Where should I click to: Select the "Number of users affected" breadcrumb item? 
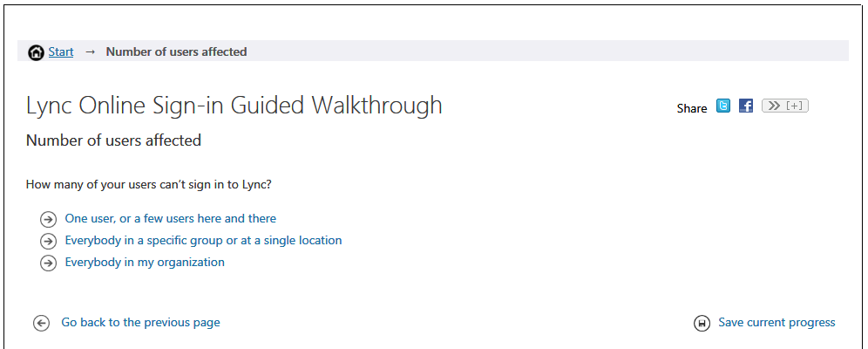click(176, 52)
